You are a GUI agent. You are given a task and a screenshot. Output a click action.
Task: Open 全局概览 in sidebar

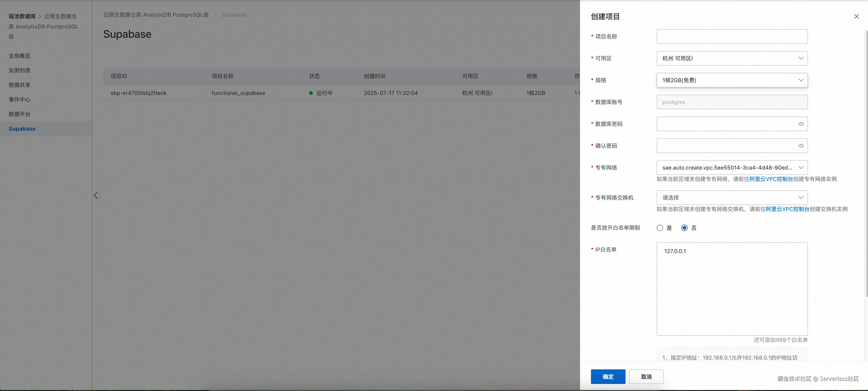pos(20,56)
